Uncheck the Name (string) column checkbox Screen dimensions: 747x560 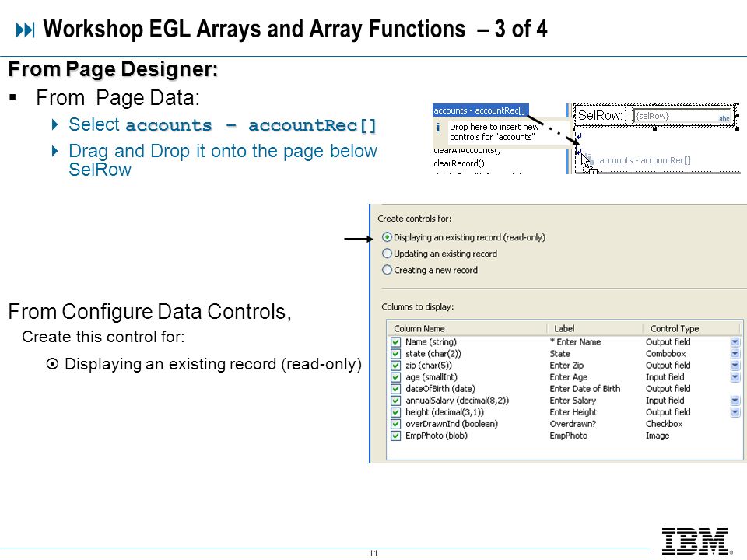[395, 342]
